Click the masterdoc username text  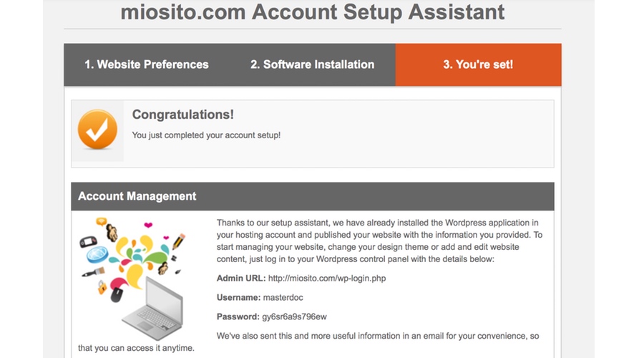283,298
